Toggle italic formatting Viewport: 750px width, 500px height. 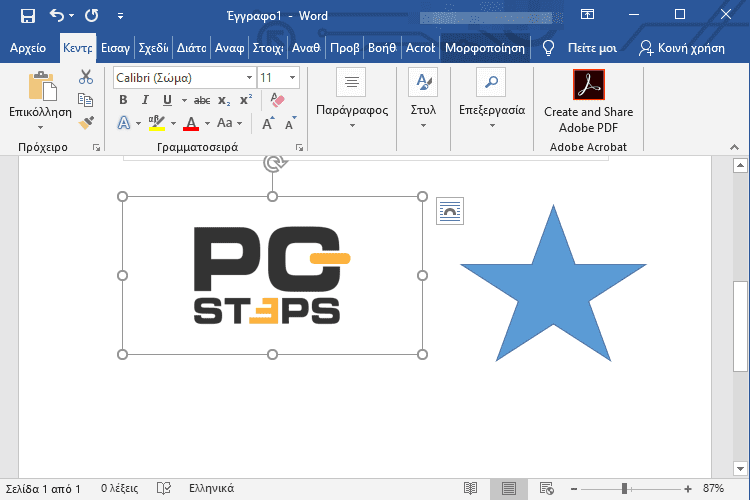[x=145, y=100]
